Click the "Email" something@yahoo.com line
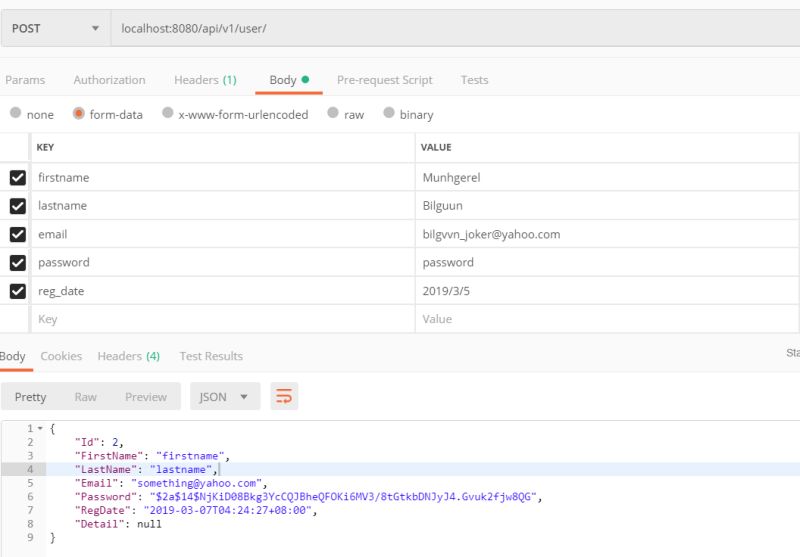800x557 pixels. 171,483
